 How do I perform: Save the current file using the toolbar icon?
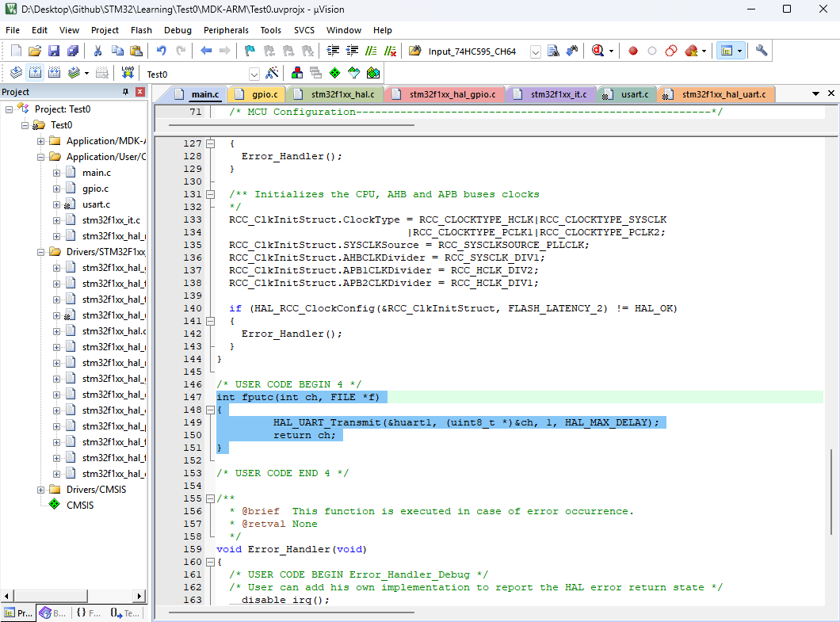(54, 51)
